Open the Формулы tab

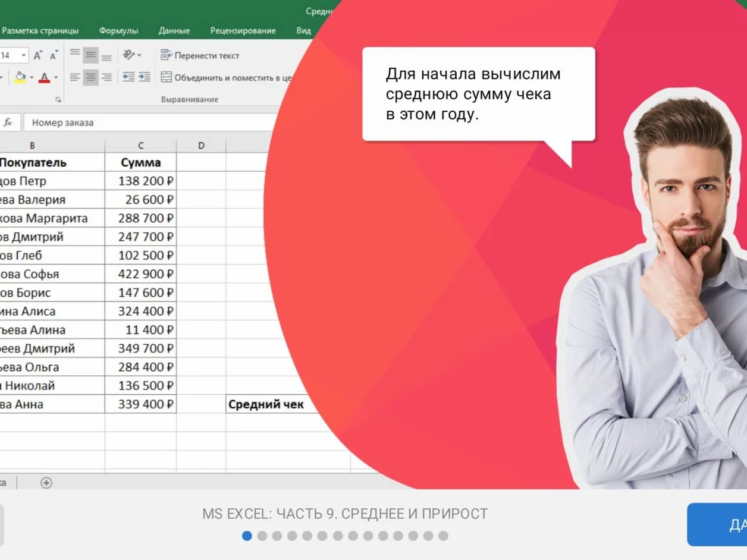tap(118, 30)
